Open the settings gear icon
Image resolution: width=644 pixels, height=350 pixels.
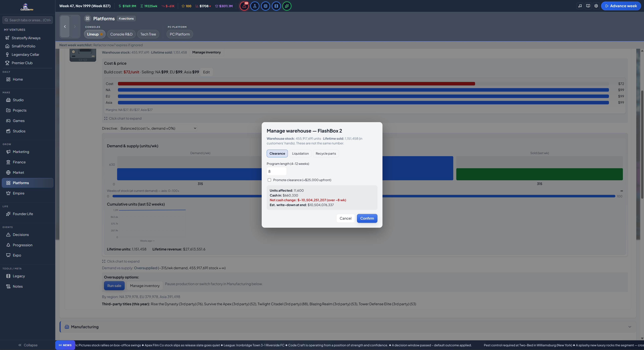(x=596, y=6)
